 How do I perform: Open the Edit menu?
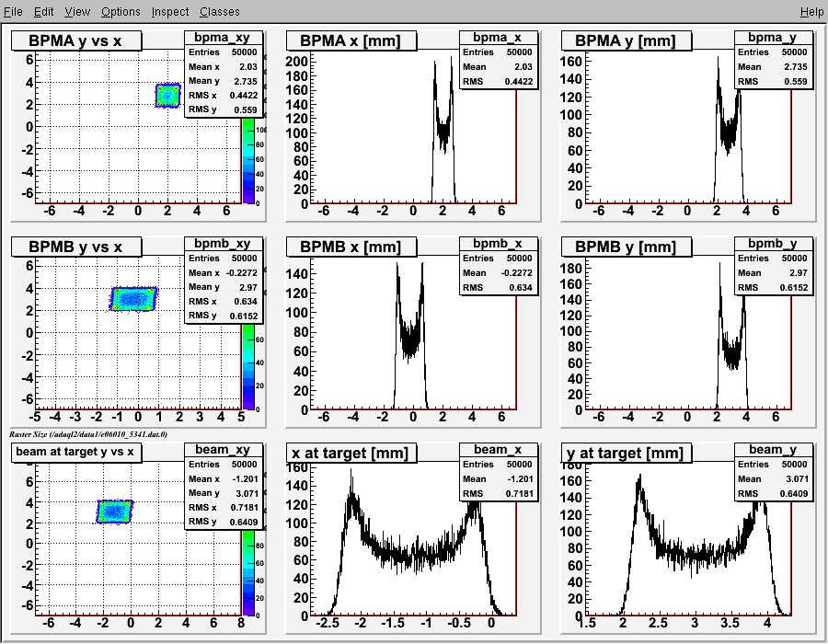point(43,12)
